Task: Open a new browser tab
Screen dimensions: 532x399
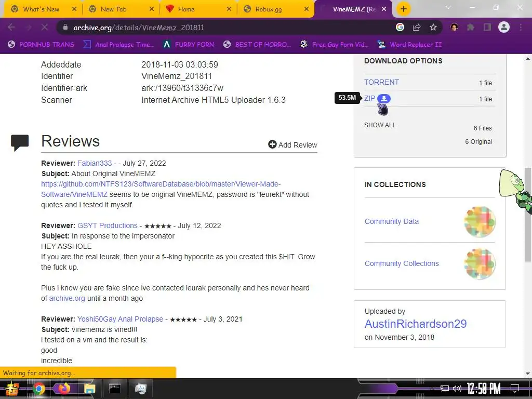Action: (x=403, y=9)
